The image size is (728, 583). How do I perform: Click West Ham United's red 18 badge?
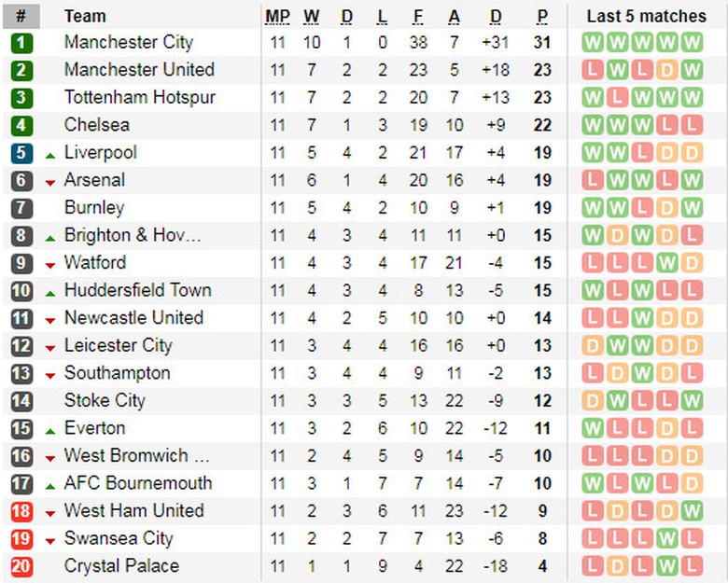[x=21, y=511]
